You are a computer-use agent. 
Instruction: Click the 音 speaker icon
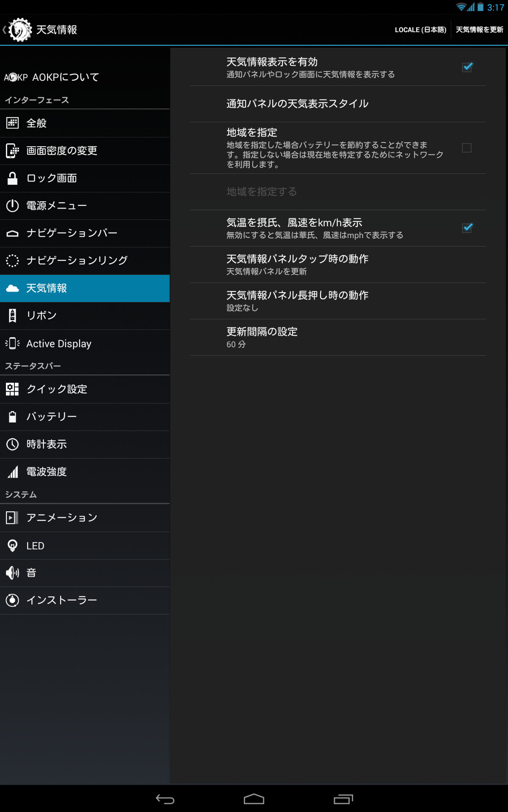13,573
